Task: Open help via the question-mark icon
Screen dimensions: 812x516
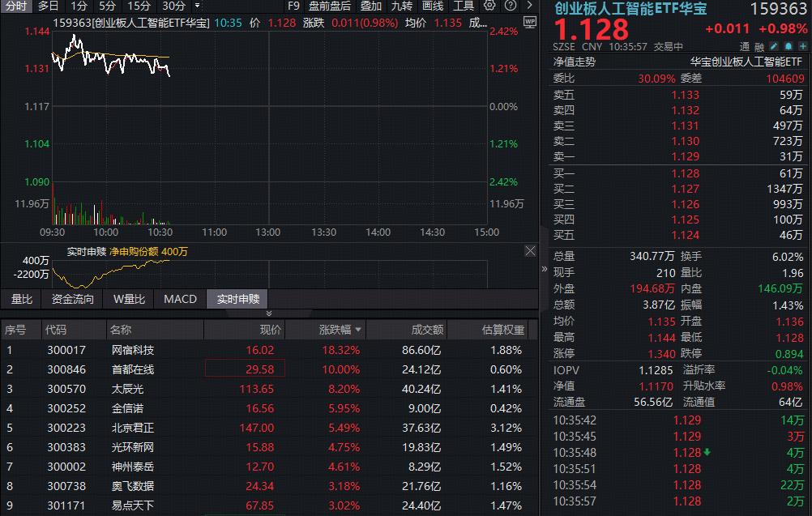Action: pyautogui.click(x=510, y=6)
